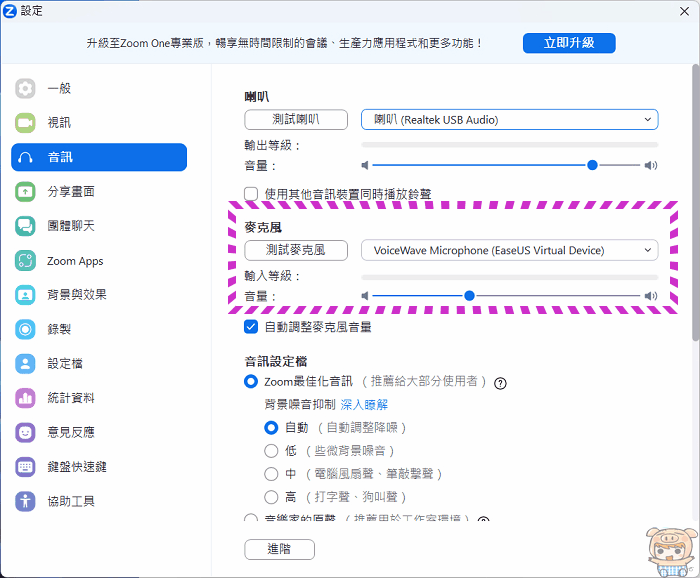Click the 立即升級 upgrade button

click(569, 43)
